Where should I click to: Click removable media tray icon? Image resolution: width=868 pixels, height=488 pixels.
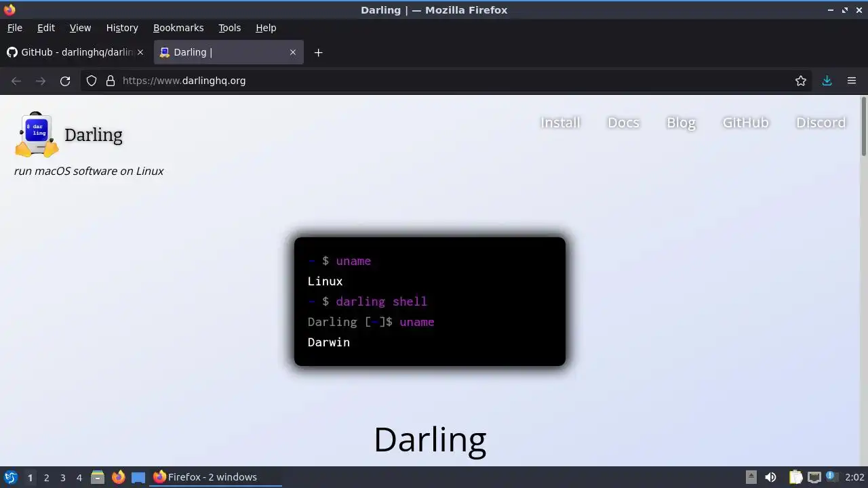coord(751,477)
